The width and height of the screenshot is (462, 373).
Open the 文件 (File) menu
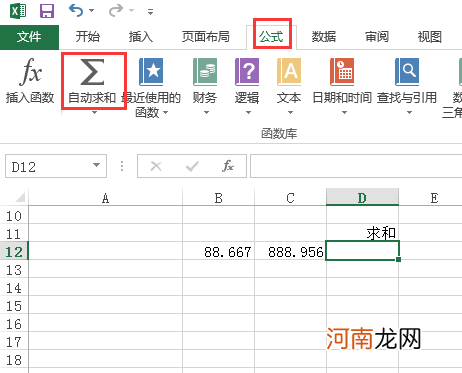click(x=29, y=37)
